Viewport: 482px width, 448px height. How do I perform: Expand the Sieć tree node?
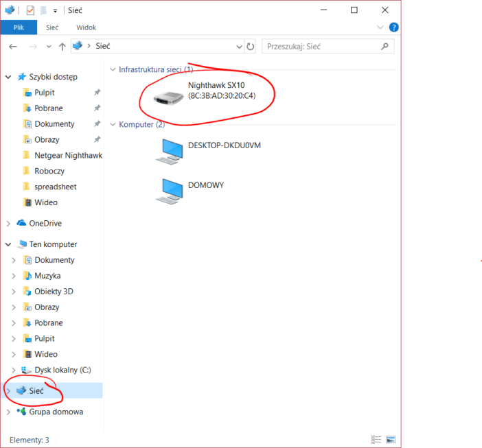tap(8, 391)
